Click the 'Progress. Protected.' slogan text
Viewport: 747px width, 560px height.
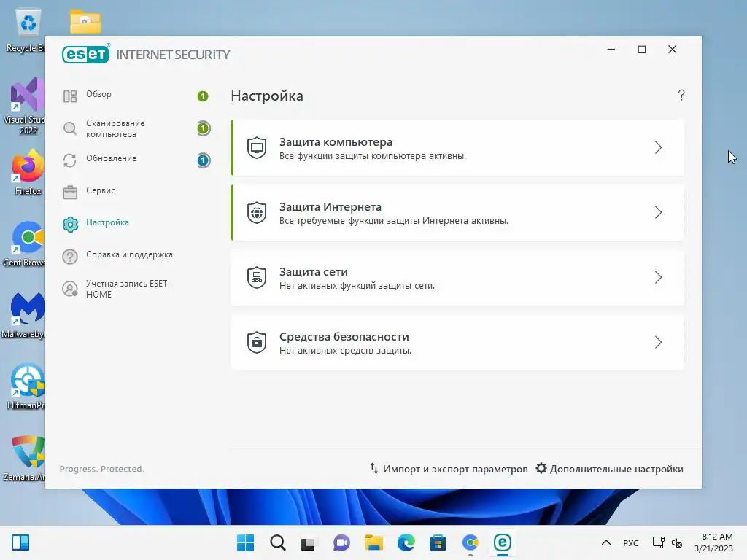click(x=102, y=469)
